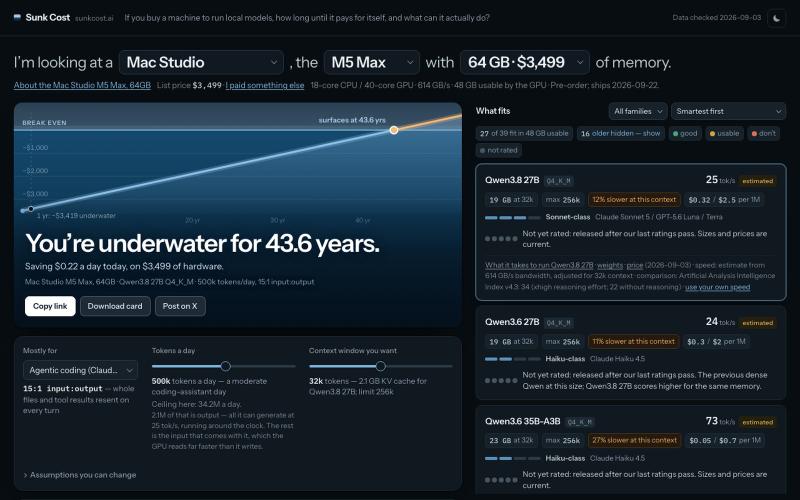Image resolution: width=800 pixels, height=500 pixels.
Task: Click the Q4_K_M tag on Qwen3.6 35B-A3B
Action: (x=580, y=422)
